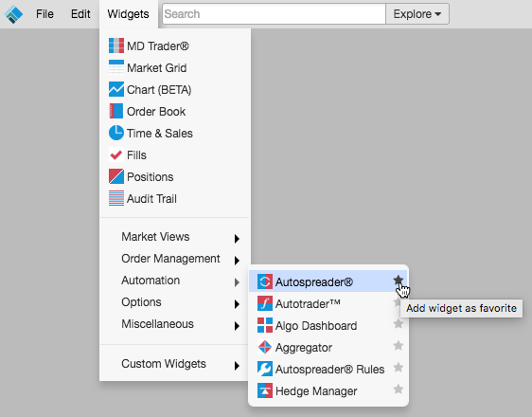Open the File menu
This screenshot has width=532, height=417.
pyautogui.click(x=44, y=14)
